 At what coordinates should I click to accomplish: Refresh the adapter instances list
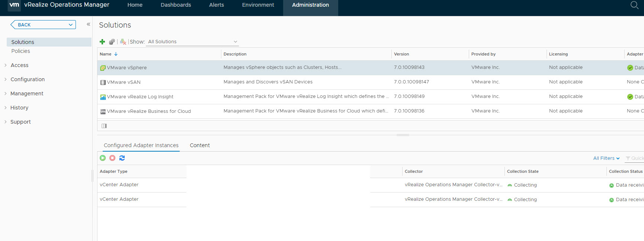[122, 158]
